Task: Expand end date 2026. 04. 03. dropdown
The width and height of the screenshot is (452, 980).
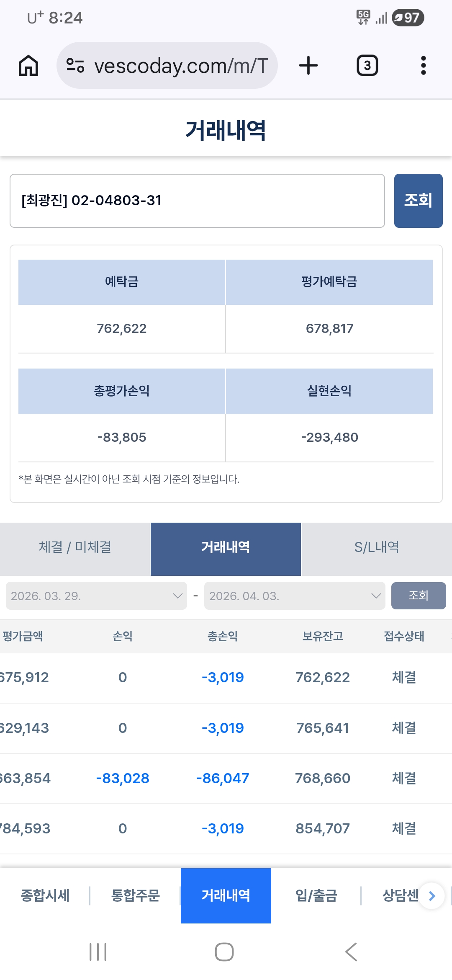Action: (295, 596)
